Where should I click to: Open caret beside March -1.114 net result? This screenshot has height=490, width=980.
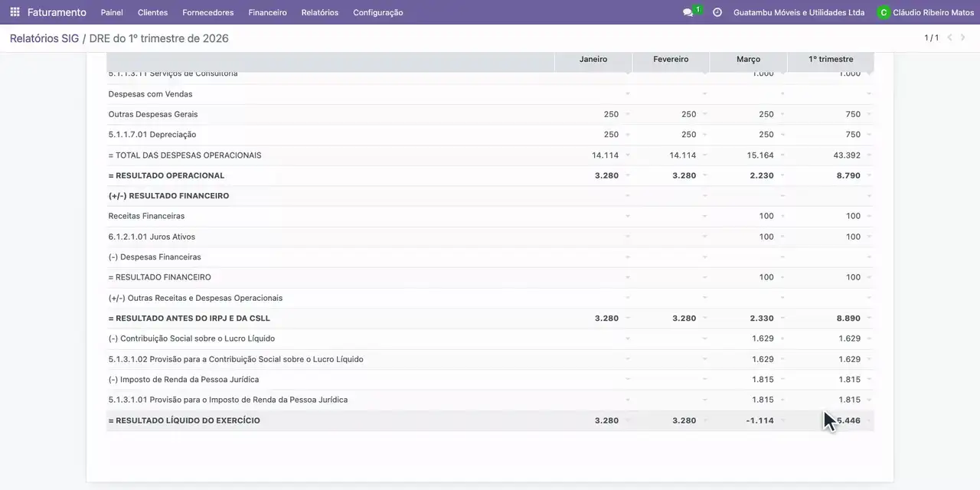[x=782, y=420]
